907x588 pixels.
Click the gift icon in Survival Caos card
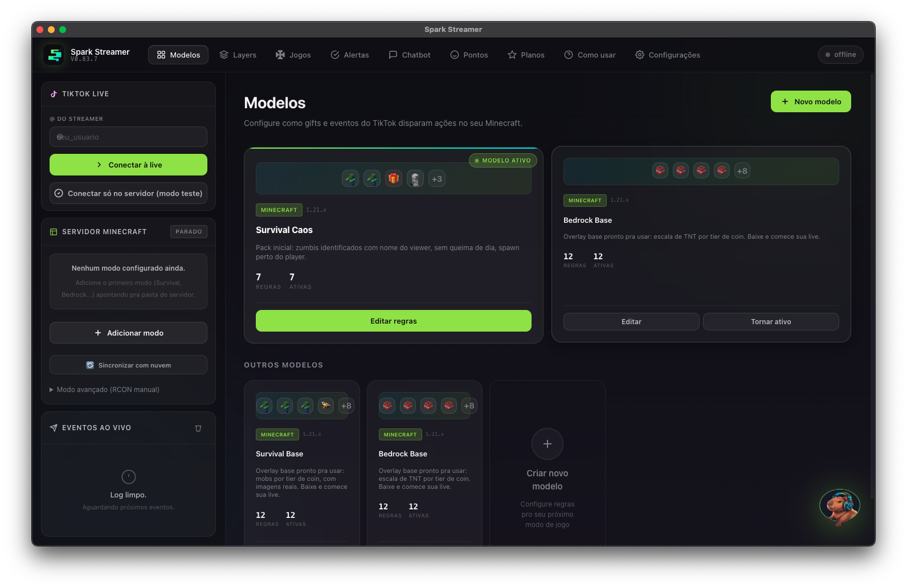pos(394,178)
